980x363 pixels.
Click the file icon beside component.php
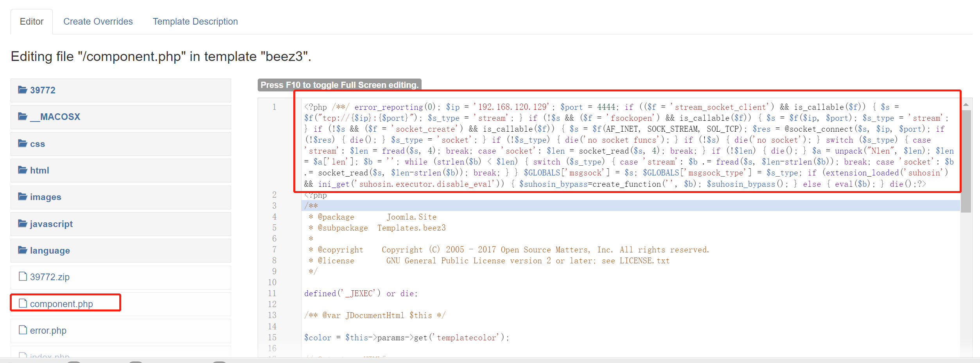tap(23, 303)
